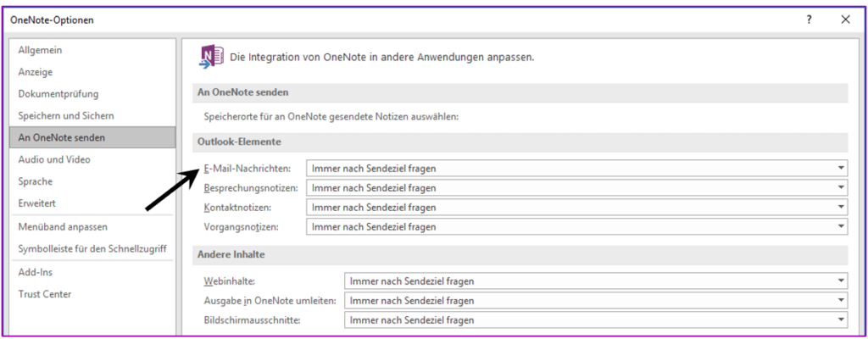The image size is (868, 339).
Task: Expand the Webinhalte dropdown
Action: tap(596, 281)
